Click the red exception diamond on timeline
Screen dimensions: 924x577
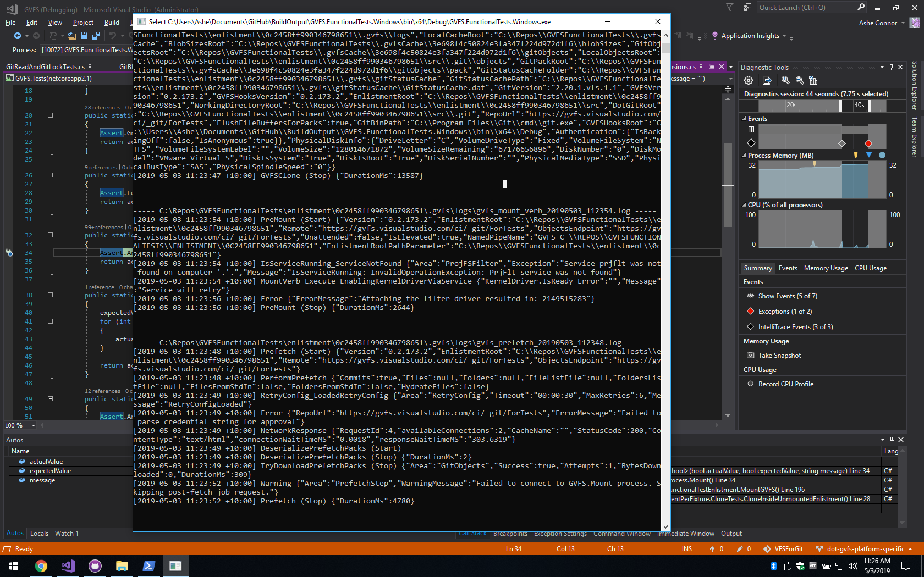pyautogui.click(x=868, y=143)
